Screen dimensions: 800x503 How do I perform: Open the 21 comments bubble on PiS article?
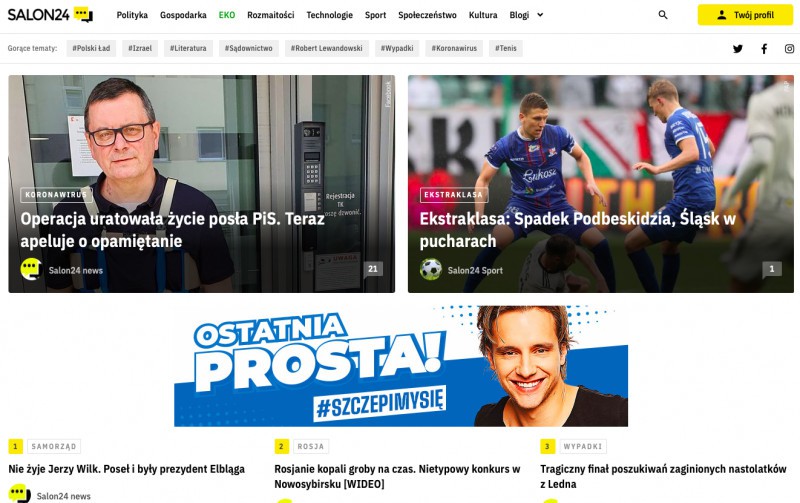373,269
